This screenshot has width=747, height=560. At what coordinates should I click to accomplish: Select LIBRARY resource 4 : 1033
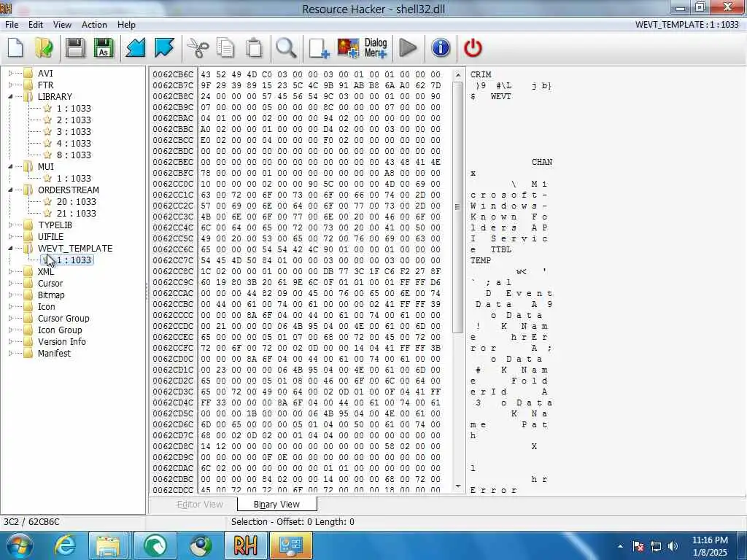click(x=74, y=144)
